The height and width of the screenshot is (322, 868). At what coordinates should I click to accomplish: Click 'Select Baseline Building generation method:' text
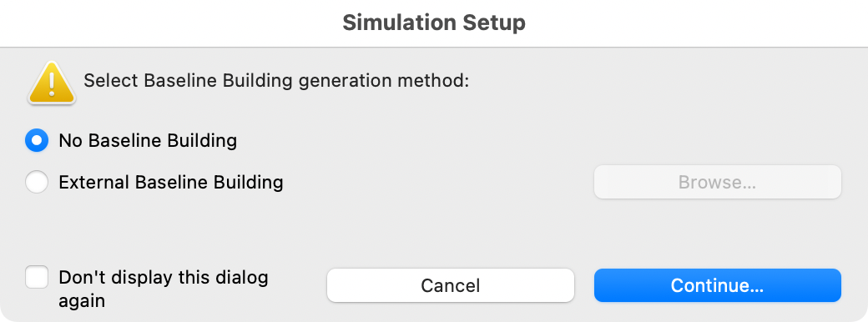coord(276,81)
